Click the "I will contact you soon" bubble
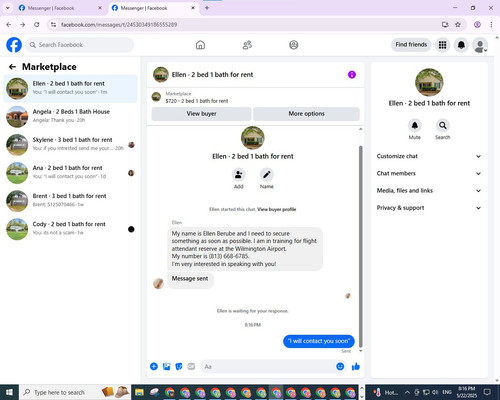The image size is (500, 400). click(x=319, y=341)
